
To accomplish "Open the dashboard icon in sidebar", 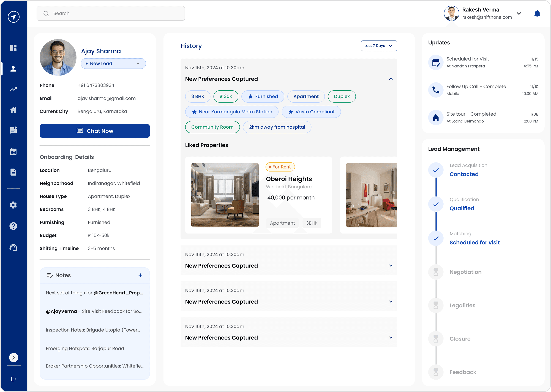I will point(13,48).
